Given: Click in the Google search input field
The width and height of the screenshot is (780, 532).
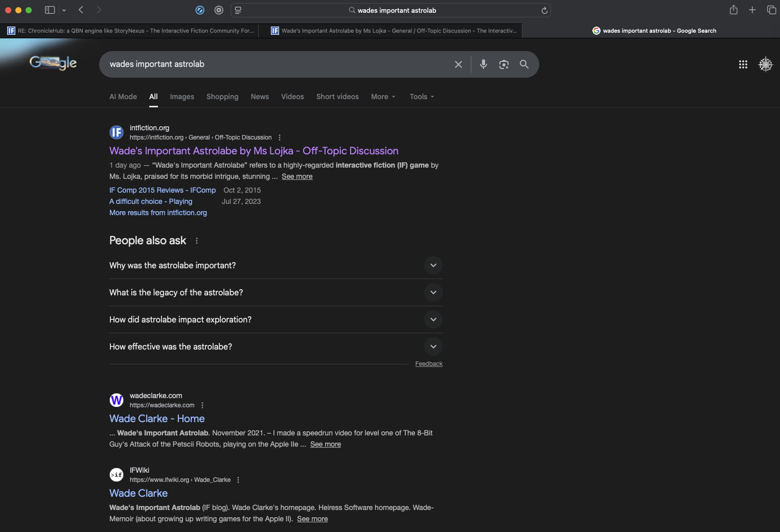Looking at the screenshot, I should [x=276, y=64].
